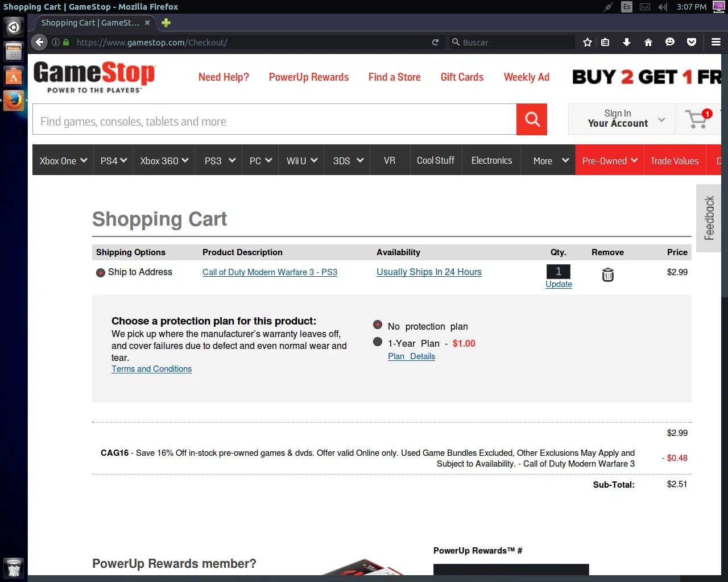The image size is (728, 582).
Task: Click Firefox icon in launcher
Action: coord(14,101)
